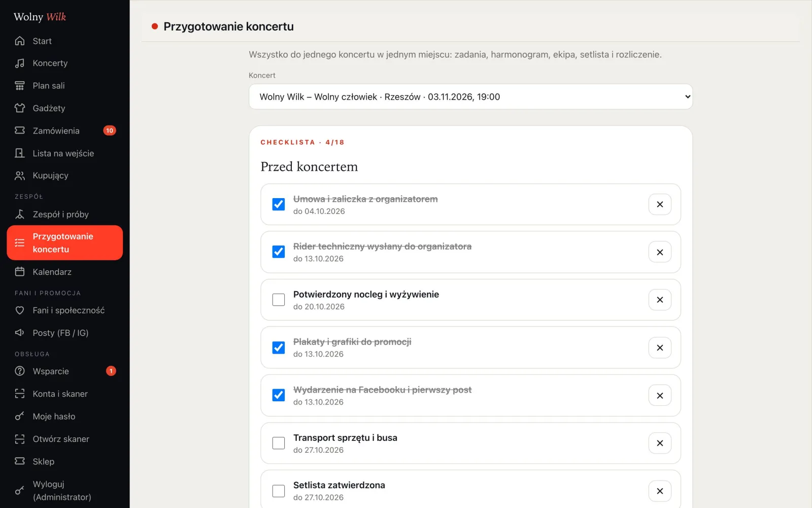Remove Plakaty i grafiki do promocji task
Screen dimensions: 812x508
pyautogui.click(x=660, y=347)
